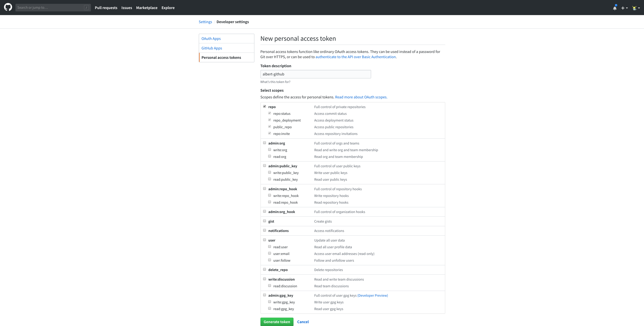Enable the notifications scope checkbox

pyautogui.click(x=264, y=230)
